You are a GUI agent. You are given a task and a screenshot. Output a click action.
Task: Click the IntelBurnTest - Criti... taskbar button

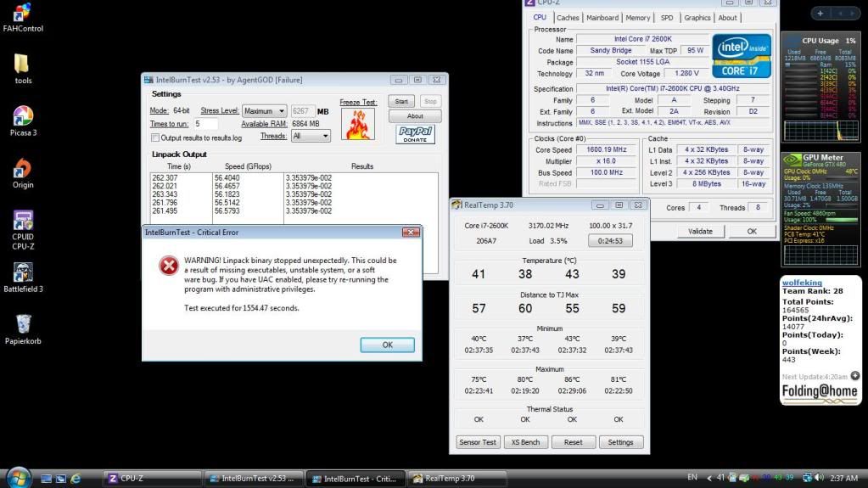(356, 479)
